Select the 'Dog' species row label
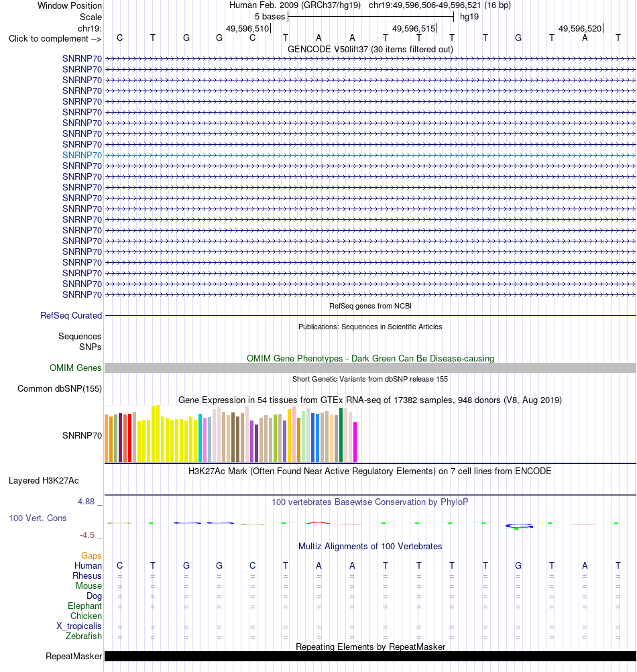Screen dimensions: 637x672 click(x=95, y=596)
